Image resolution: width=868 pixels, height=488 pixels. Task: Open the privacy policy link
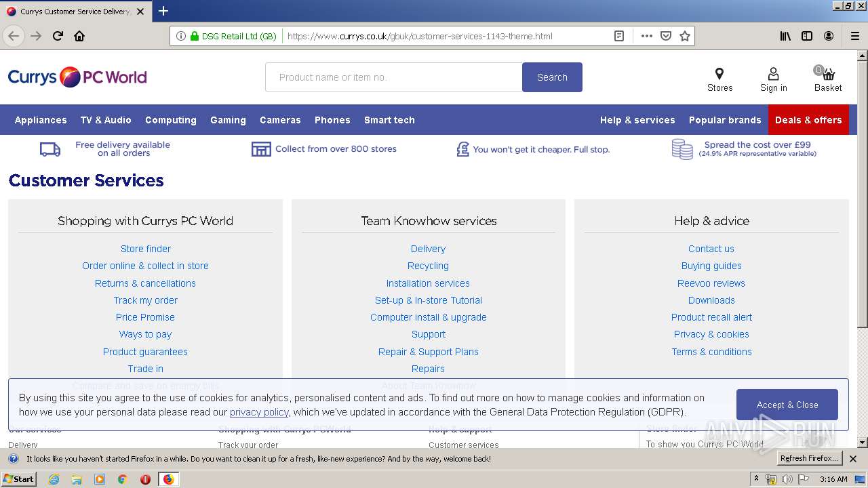click(x=259, y=412)
